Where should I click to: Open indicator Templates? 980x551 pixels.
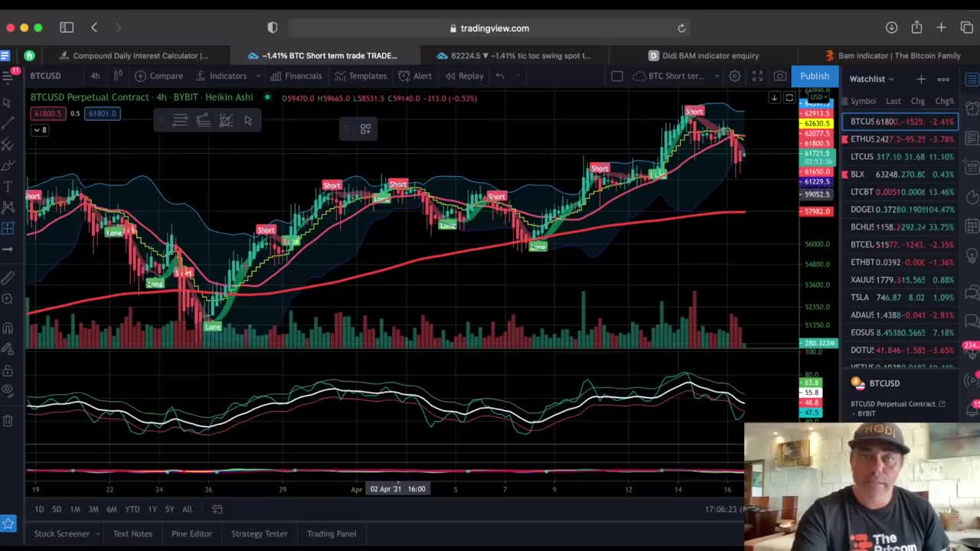pos(360,76)
